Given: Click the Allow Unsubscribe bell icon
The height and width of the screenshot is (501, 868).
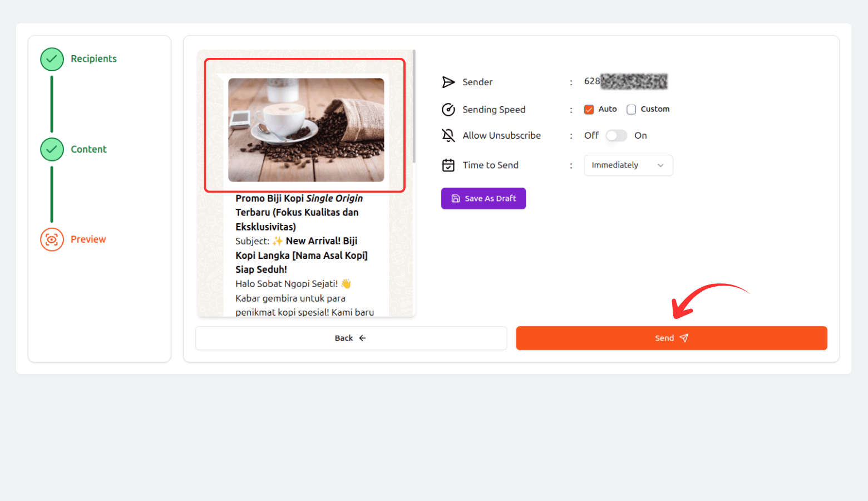Looking at the screenshot, I should [448, 135].
